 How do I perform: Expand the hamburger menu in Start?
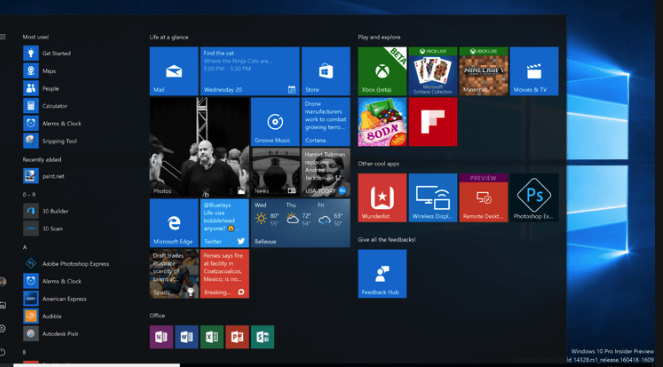coord(3,37)
